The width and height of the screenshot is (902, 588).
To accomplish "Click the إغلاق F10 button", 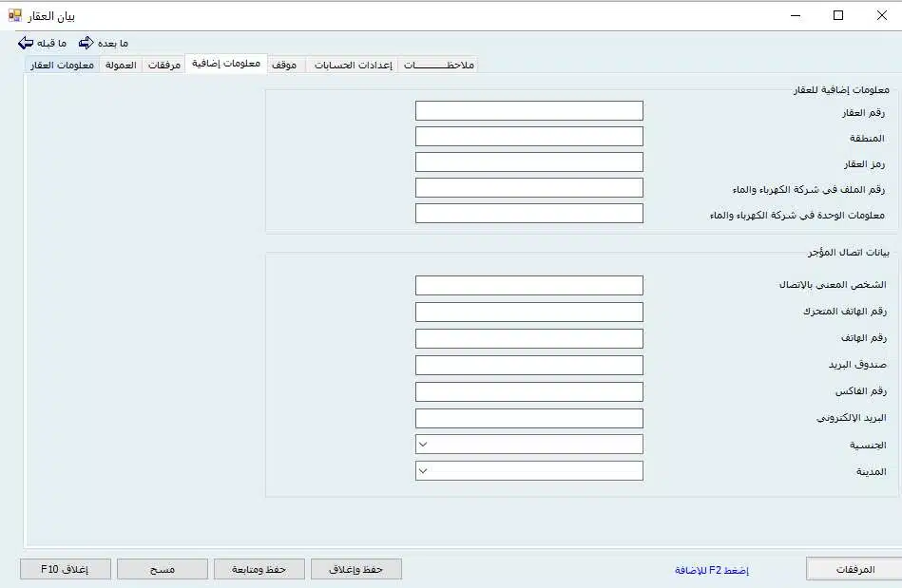I will tap(65, 569).
